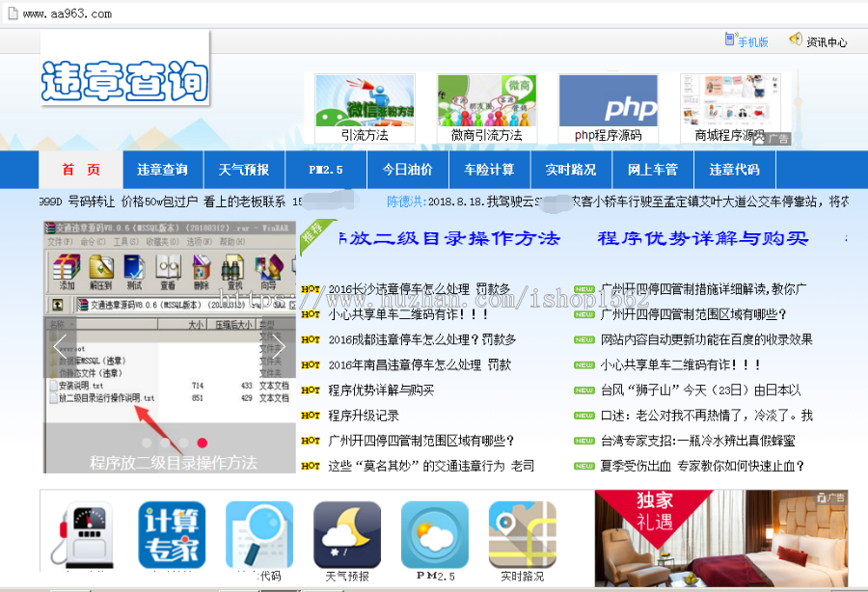This screenshot has height=592, width=868.
Task: Open the 资讯中心 news center link
Action: point(818,40)
